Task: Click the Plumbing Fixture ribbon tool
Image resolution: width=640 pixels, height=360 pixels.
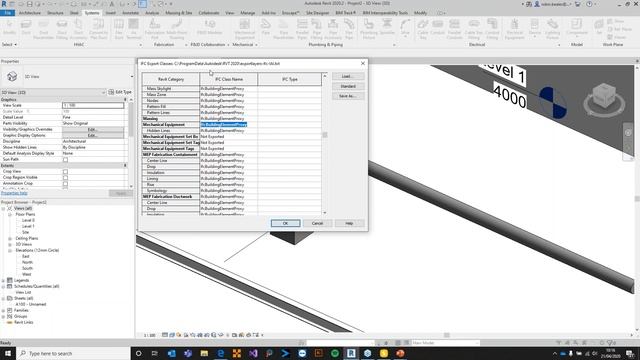Action: coord(369,29)
